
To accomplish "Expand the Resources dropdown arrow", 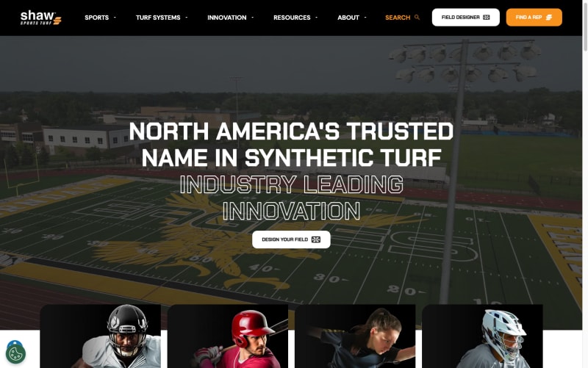I will click(x=317, y=17).
